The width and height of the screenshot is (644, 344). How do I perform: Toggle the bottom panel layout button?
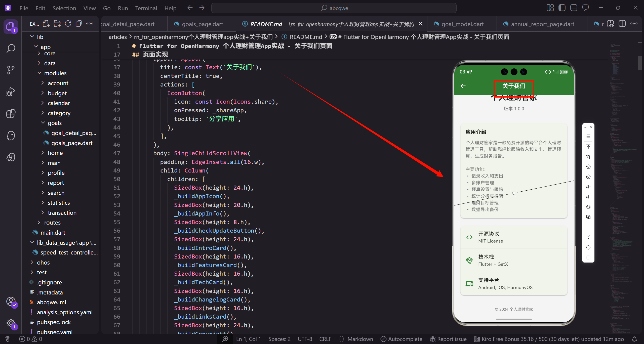(x=574, y=8)
